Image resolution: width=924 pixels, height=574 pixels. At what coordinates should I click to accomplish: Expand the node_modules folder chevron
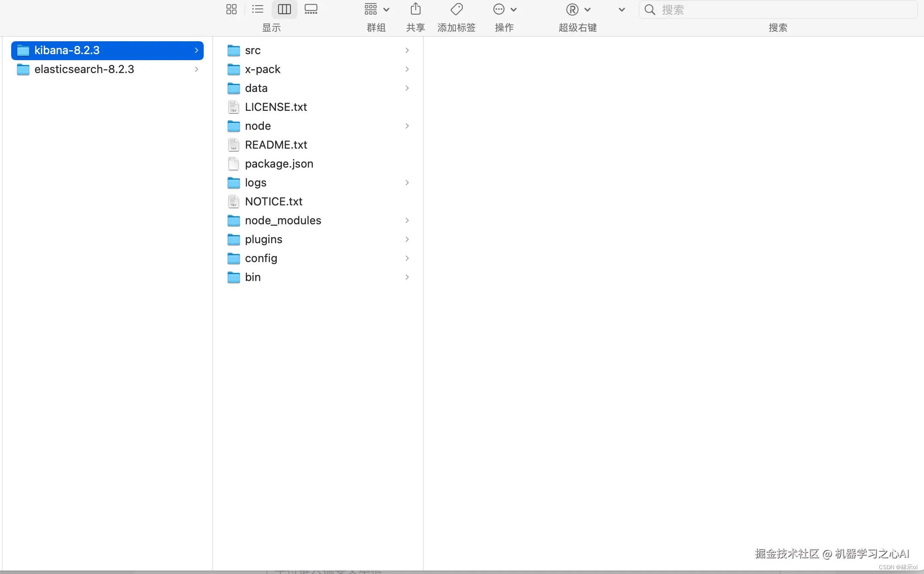pyautogui.click(x=407, y=220)
